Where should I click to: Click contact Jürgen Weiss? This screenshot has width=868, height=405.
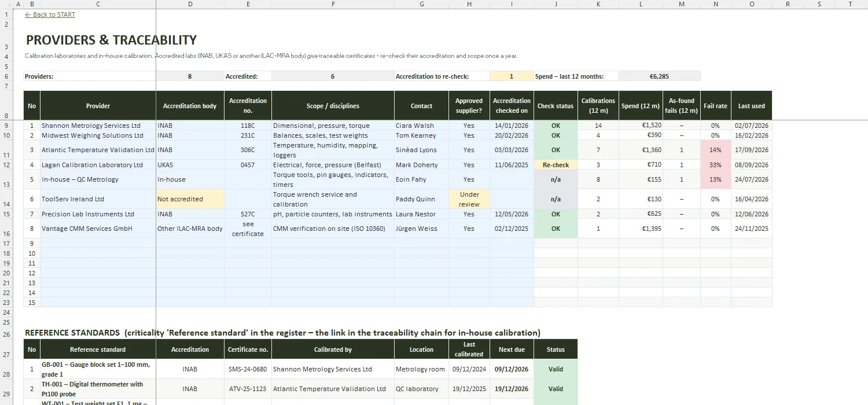pos(421,229)
